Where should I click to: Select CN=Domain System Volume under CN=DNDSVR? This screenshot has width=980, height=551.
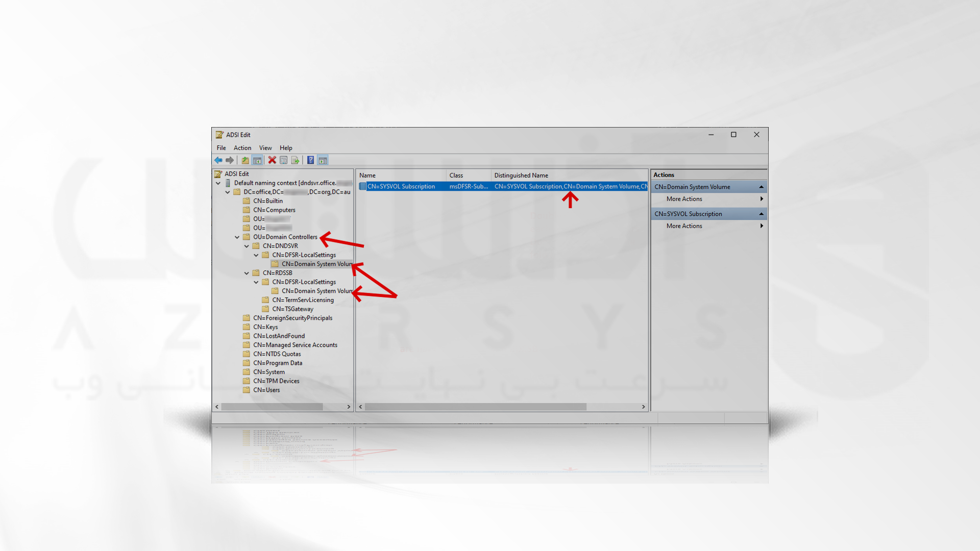click(x=316, y=264)
